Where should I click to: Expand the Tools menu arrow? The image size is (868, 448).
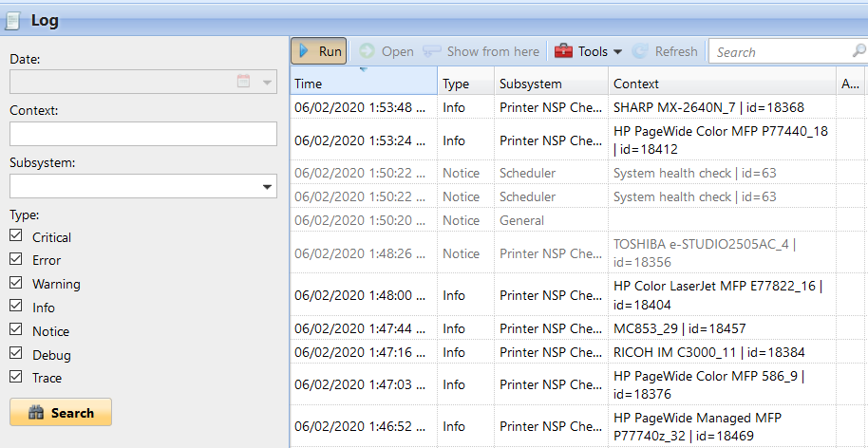[x=617, y=52]
